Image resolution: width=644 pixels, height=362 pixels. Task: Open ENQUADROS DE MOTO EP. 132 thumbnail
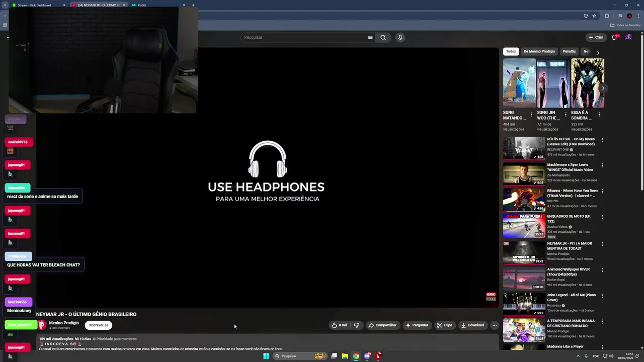[x=524, y=226]
